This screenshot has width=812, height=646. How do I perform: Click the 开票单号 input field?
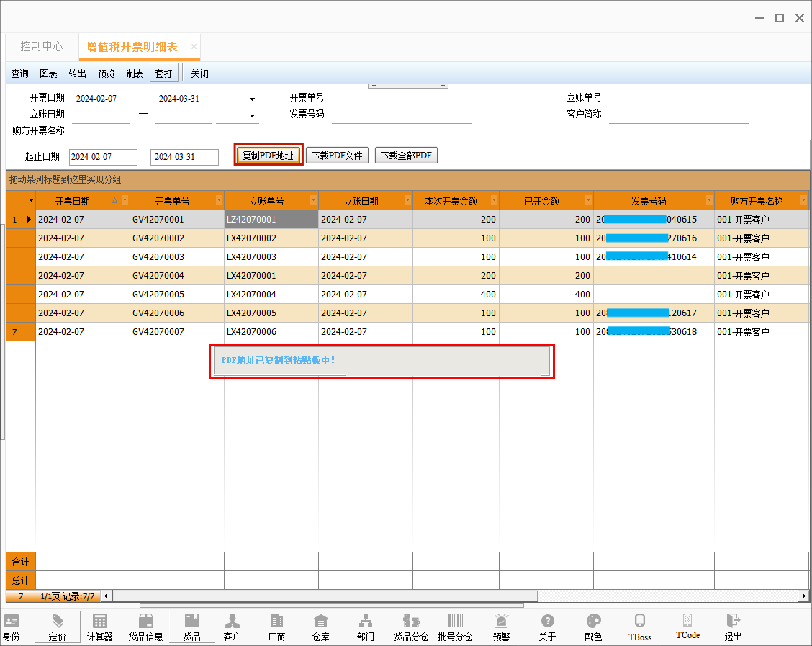[x=402, y=99]
